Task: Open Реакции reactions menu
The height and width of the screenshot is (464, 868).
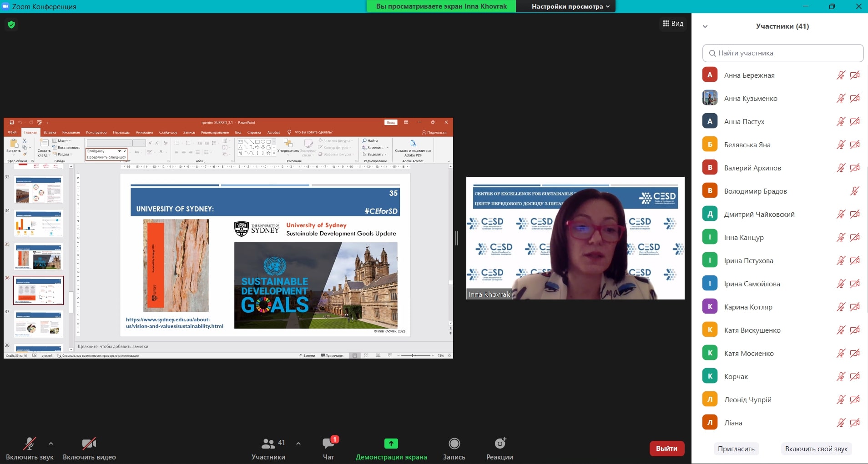Action: click(500, 448)
